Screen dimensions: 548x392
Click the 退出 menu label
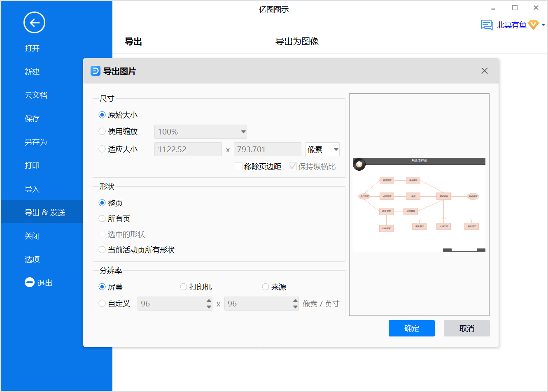tap(45, 283)
